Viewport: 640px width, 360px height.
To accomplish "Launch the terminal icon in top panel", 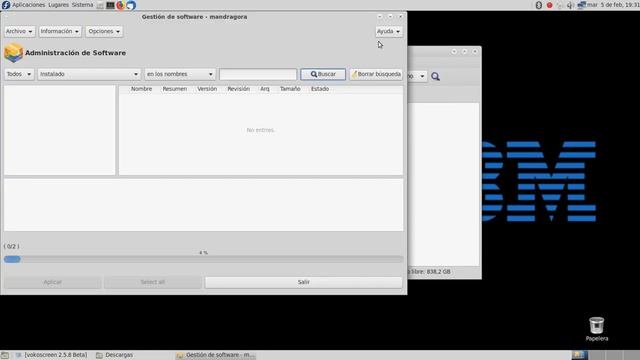I will [110, 5].
